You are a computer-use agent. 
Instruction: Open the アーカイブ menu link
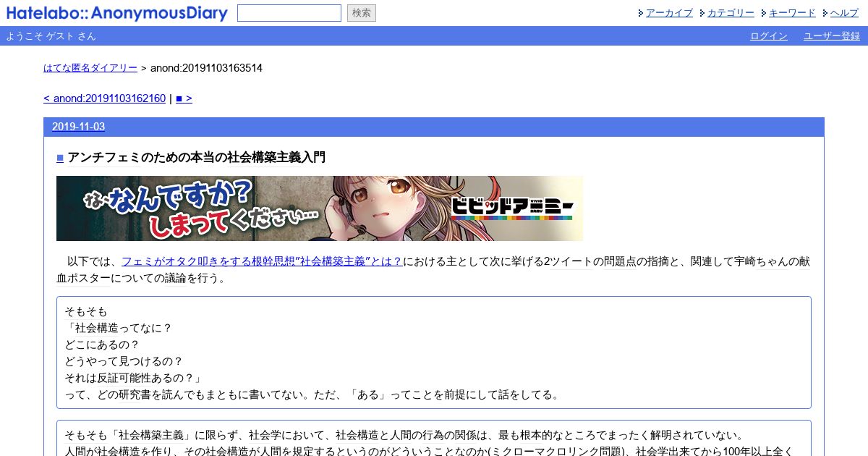click(669, 13)
